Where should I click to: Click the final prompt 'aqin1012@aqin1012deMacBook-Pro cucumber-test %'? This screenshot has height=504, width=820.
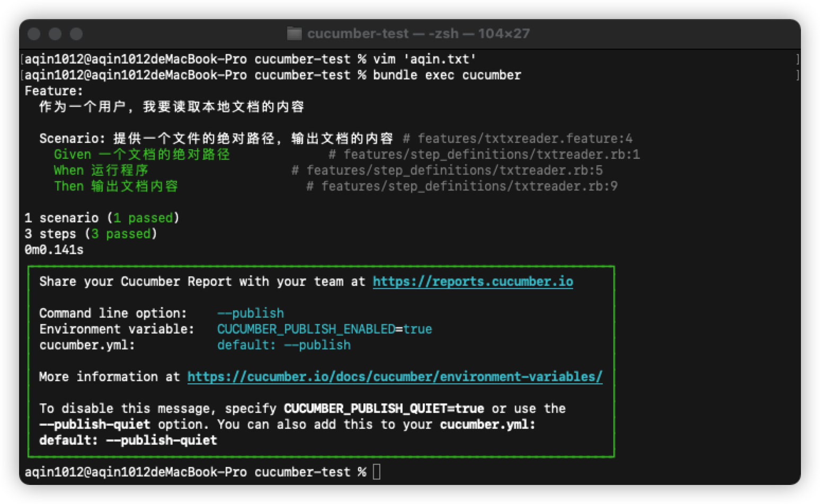point(195,472)
